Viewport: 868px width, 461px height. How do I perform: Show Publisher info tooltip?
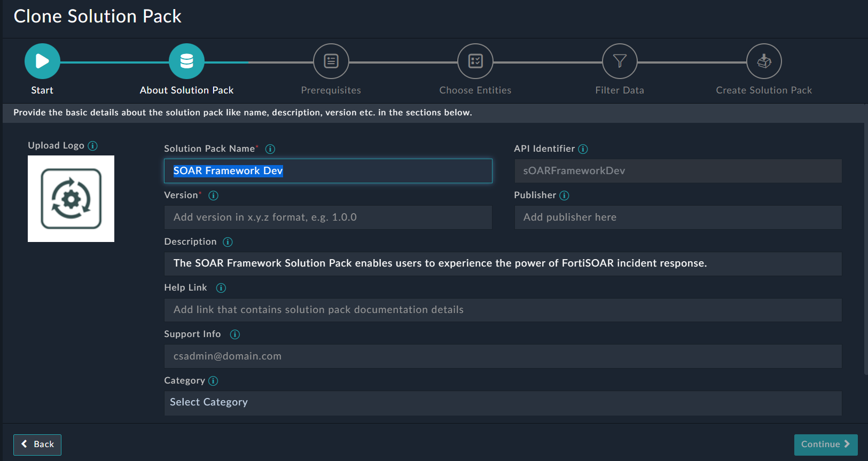[564, 196]
